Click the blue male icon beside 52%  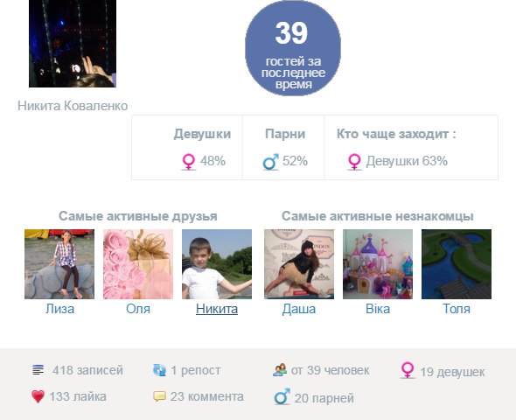pyautogui.click(x=271, y=162)
